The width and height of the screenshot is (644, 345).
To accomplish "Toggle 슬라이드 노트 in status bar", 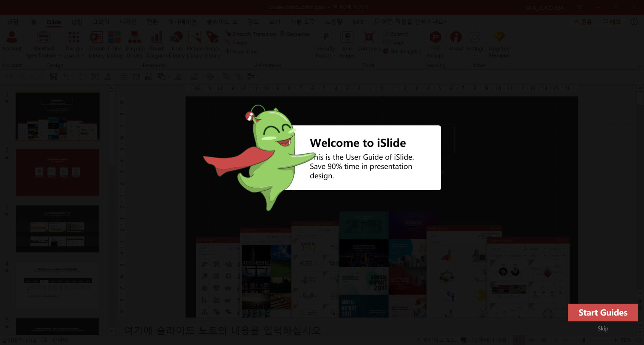I will 436,340.
